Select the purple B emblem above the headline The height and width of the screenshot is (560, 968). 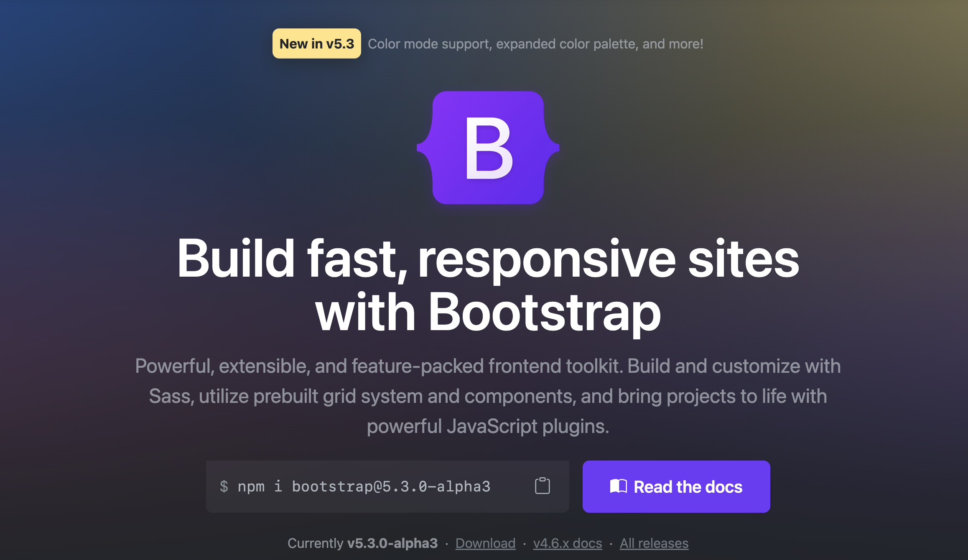(487, 149)
